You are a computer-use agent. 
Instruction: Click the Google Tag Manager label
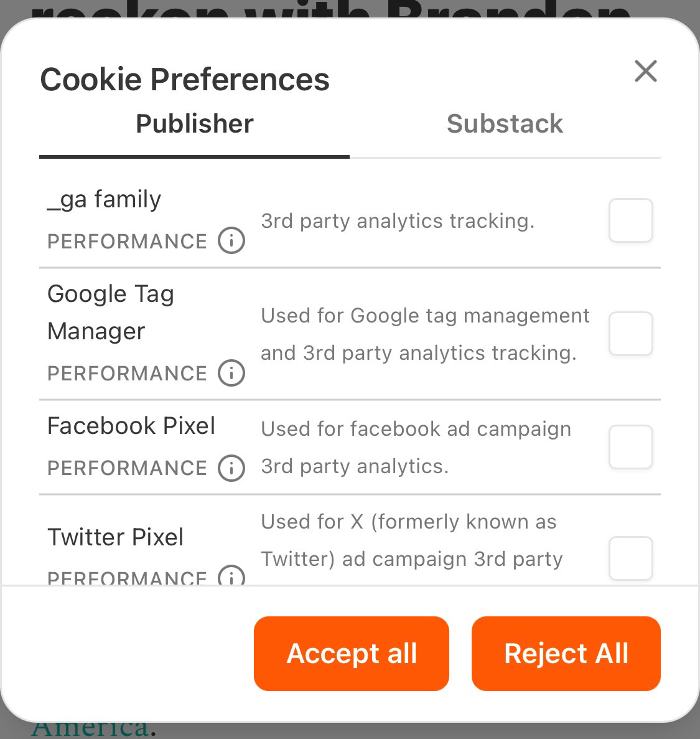[111, 312]
